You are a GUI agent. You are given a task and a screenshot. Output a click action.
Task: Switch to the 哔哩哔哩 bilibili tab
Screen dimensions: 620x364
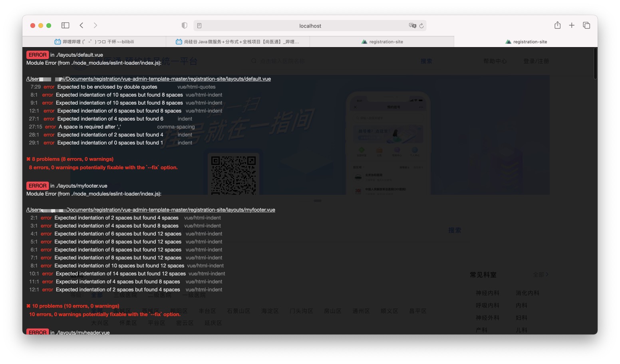(94, 42)
